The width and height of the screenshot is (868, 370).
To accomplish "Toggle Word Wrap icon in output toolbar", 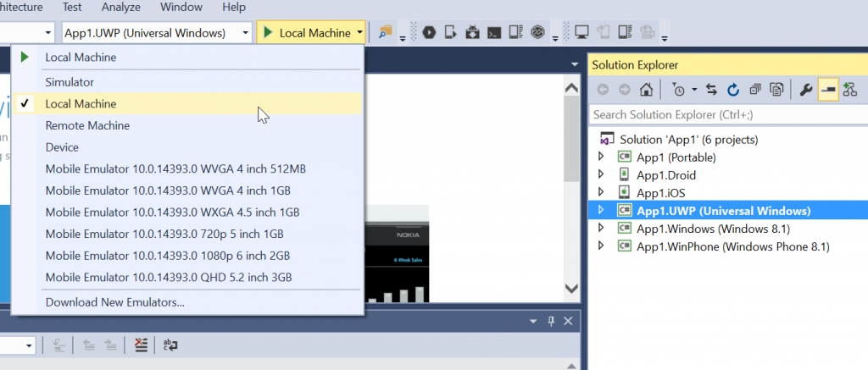I will click(x=170, y=345).
